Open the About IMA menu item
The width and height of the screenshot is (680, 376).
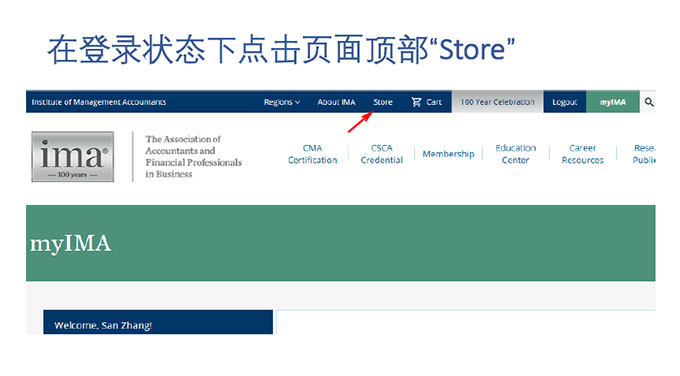tap(336, 102)
